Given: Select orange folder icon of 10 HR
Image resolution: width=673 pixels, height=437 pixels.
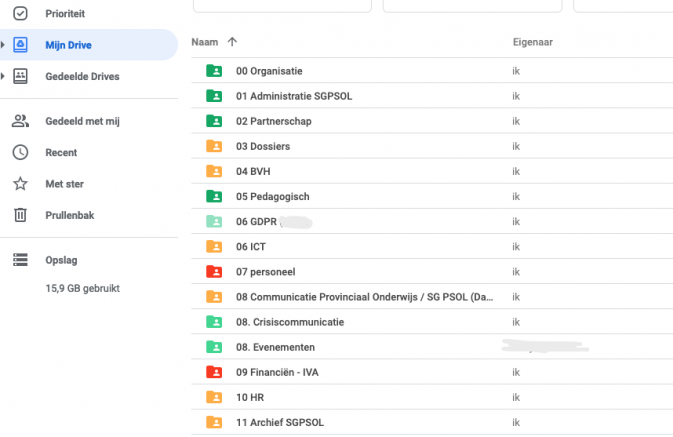Looking at the screenshot, I should [214, 397].
